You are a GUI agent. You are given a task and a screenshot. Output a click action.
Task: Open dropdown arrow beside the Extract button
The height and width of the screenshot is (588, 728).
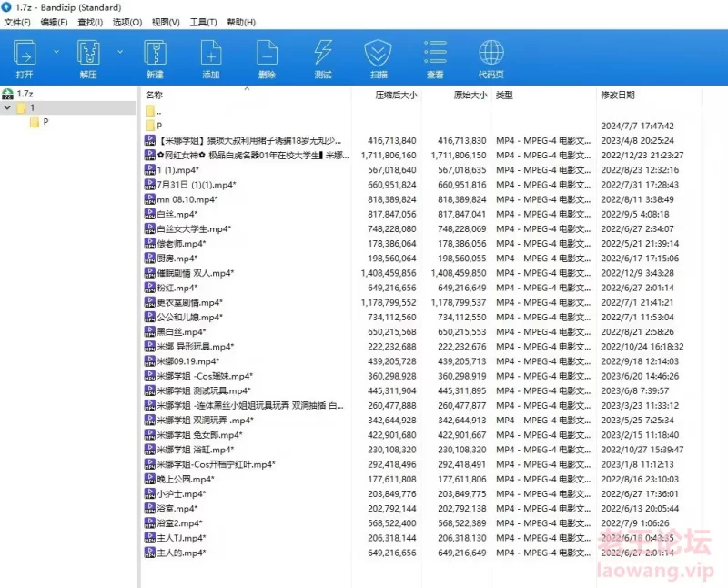point(120,53)
